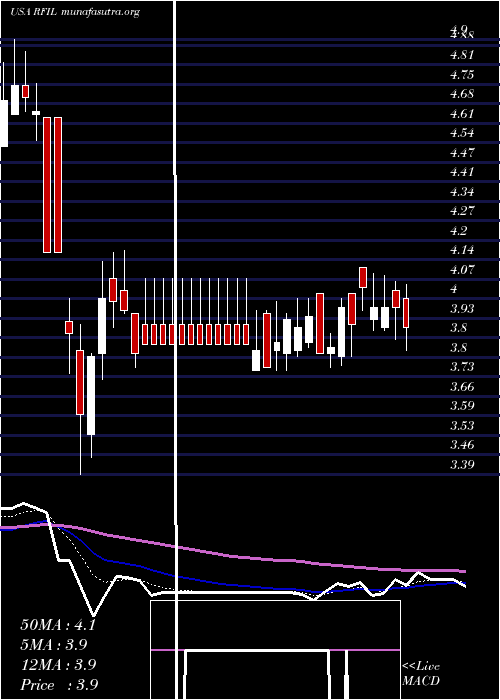This screenshot has height=700, width=500.
Task: Click the 4.41 price axis label
Action: click(462, 172)
